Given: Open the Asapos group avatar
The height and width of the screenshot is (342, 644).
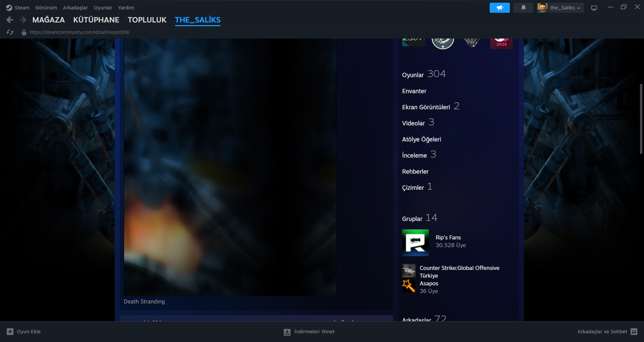Looking at the screenshot, I should pyautogui.click(x=409, y=286).
